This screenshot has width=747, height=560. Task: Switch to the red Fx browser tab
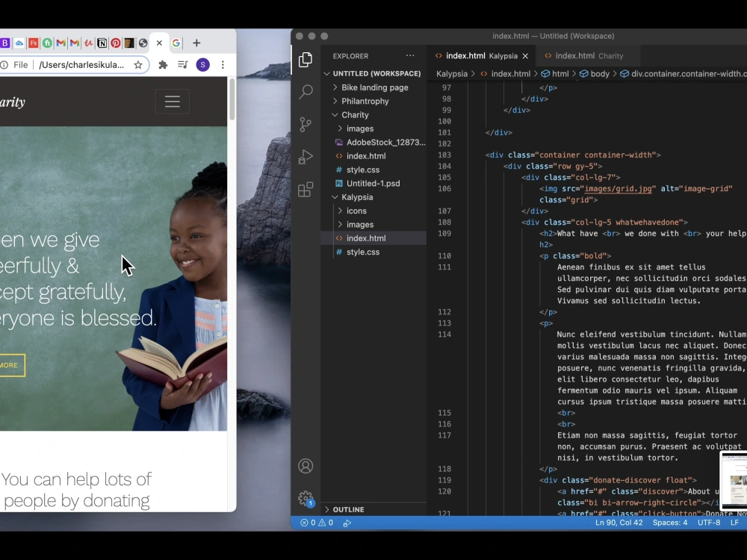pos(34,43)
